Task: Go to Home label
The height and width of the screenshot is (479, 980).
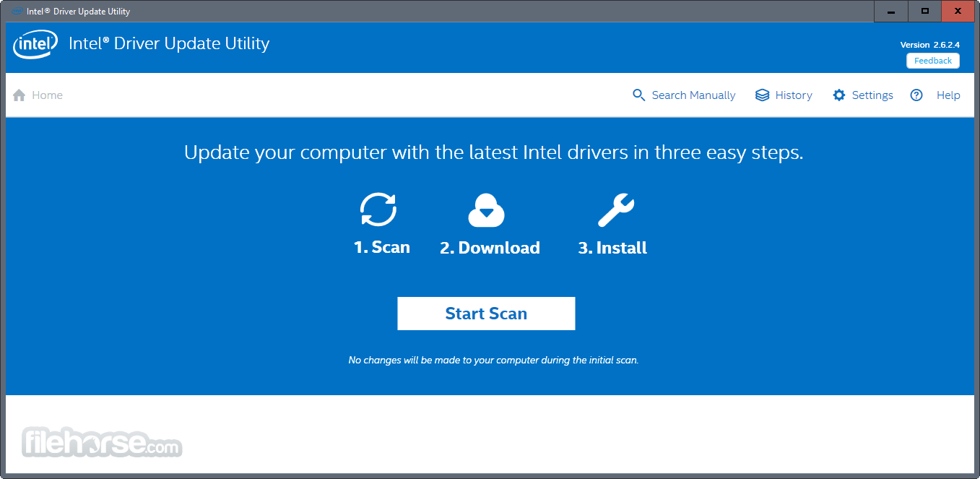Action: pyautogui.click(x=47, y=95)
